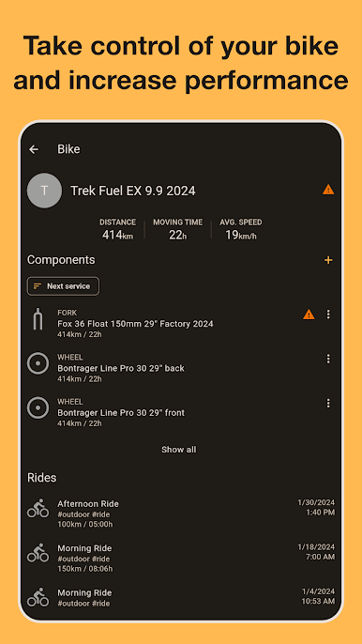This screenshot has height=644, width=362.
Task: Click the fork component icon
Action: tap(38, 319)
